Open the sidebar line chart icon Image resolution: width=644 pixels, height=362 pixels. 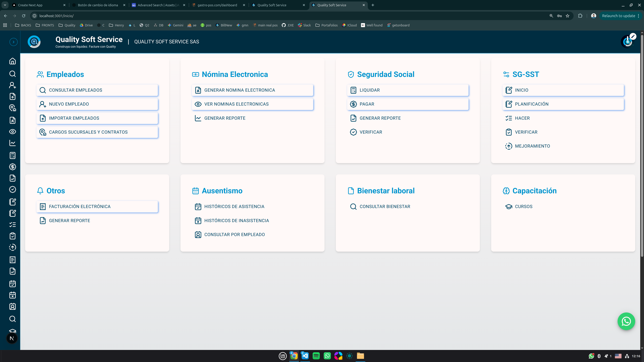pyautogui.click(x=12, y=143)
